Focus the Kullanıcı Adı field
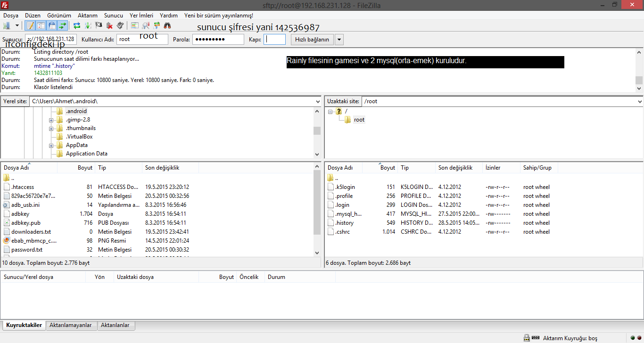Screen dimensions: 644x343 click(142, 40)
